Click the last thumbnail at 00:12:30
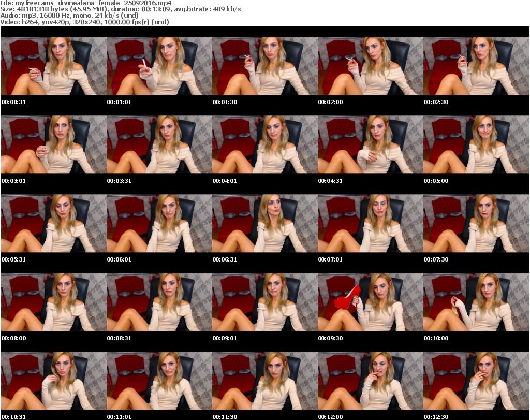The width and height of the screenshot is (530, 420). (x=476, y=381)
